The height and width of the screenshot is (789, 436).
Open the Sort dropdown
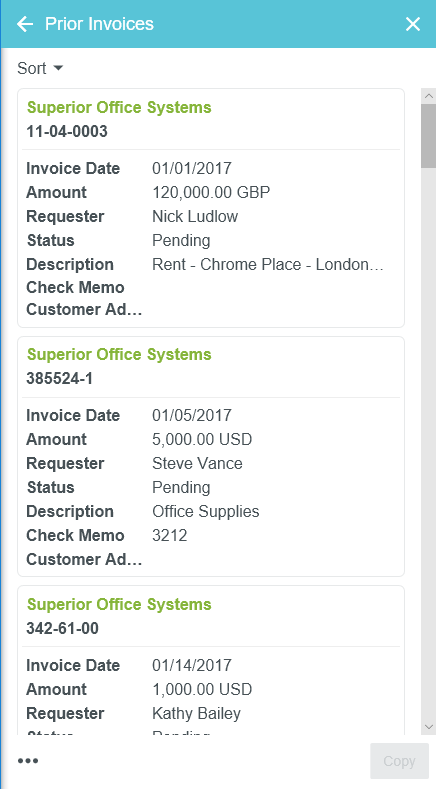point(40,68)
